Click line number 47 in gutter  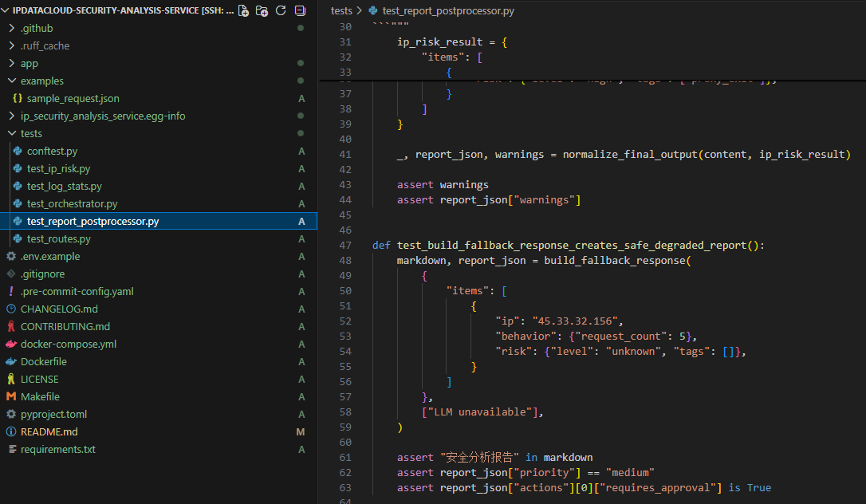[345, 245]
